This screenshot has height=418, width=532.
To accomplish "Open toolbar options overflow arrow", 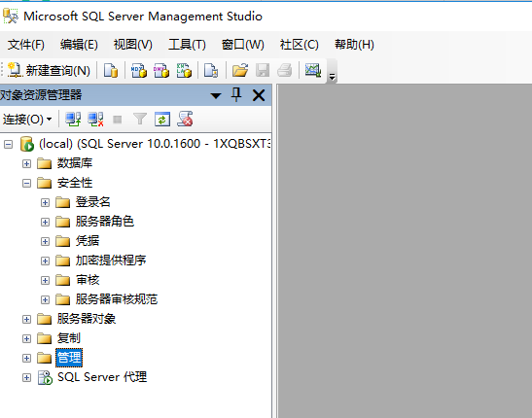I will 333,78.
